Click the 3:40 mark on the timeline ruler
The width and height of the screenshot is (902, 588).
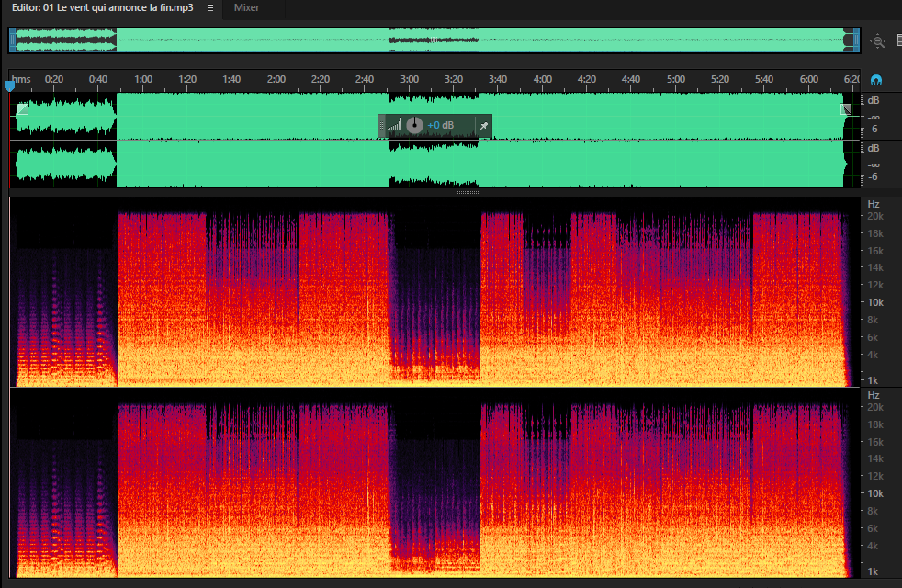point(498,79)
